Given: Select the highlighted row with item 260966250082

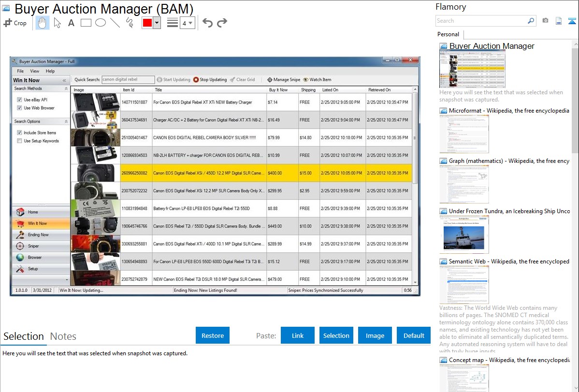Looking at the screenshot, I should 241,173.
